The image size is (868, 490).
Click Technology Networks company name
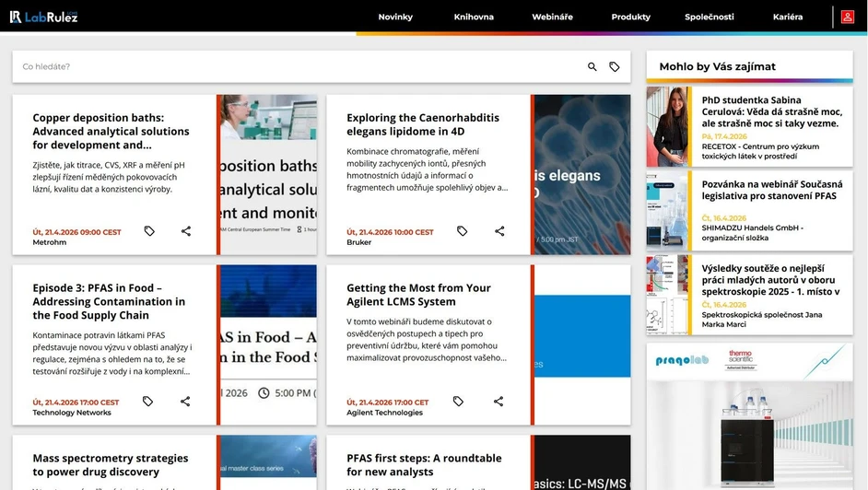(71, 413)
